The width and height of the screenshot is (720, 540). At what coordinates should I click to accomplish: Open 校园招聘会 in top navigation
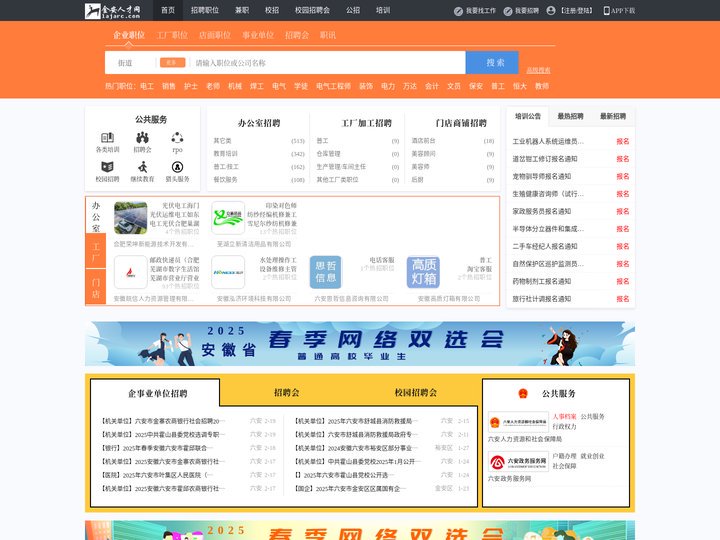tap(312, 10)
